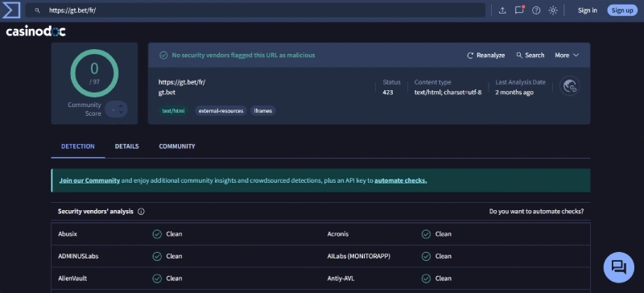Click the Clean check icon for AILabs
Screen dimensions: 644x293
(426, 257)
